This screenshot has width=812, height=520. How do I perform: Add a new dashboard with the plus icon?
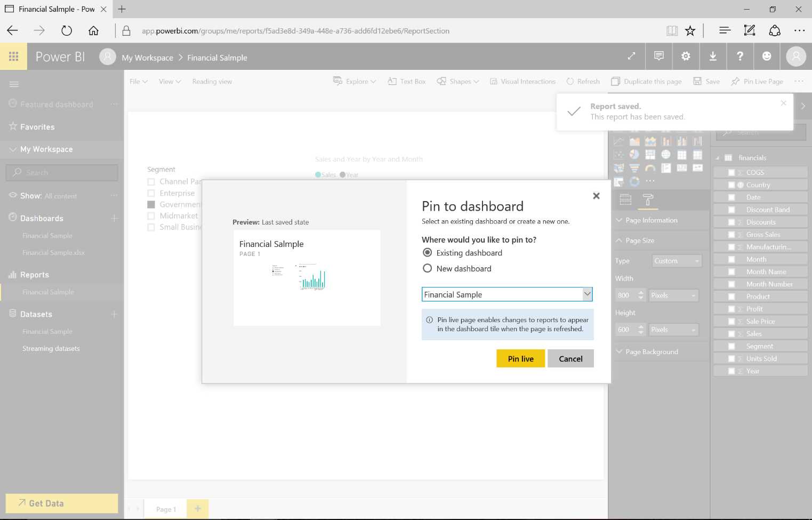tap(114, 218)
